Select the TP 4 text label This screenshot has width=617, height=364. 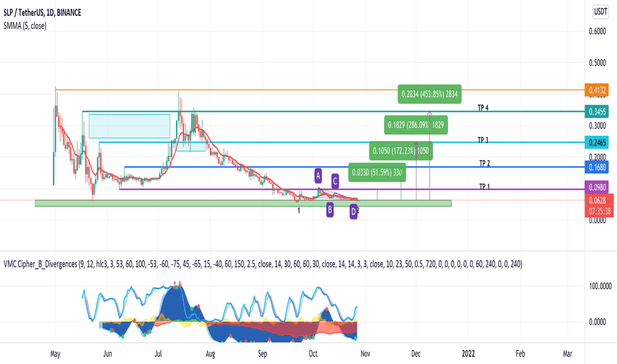tap(483, 108)
